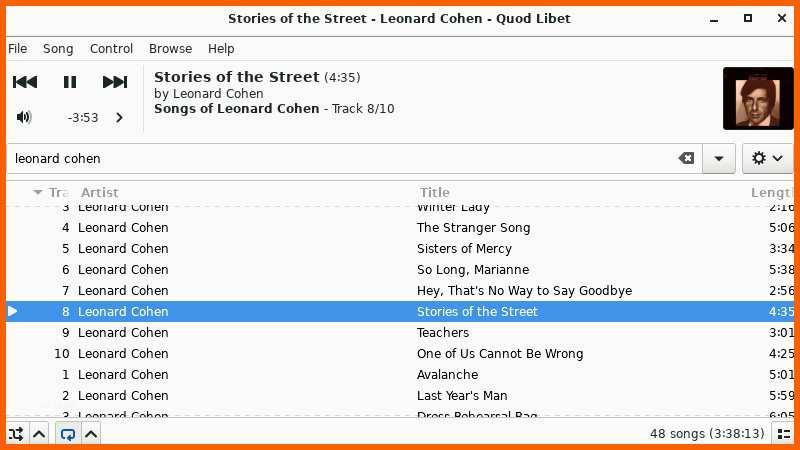This screenshot has height=450, width=800.
Task: Toggle shuffle playback mode
Action: tap(16, 434)
